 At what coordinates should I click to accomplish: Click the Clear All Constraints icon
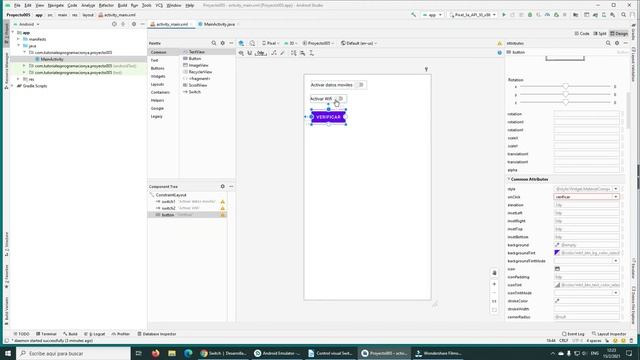point(273,53)
